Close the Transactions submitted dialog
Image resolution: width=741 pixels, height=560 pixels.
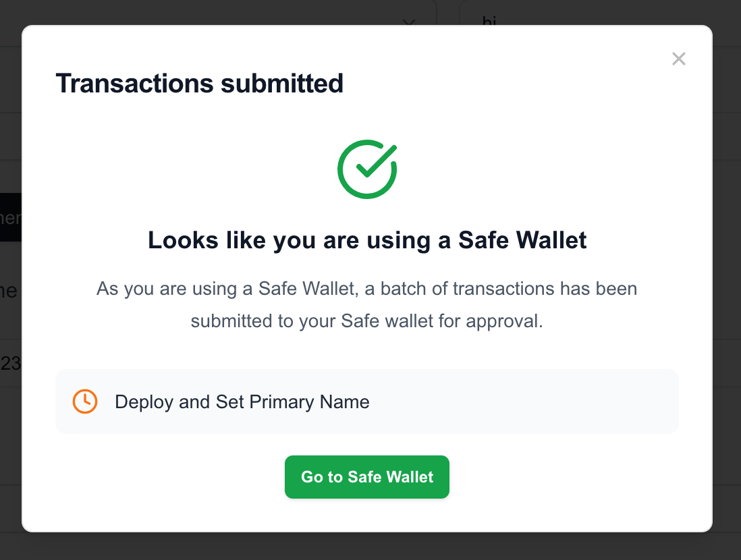pyautogui.click(x=679, y=59)
